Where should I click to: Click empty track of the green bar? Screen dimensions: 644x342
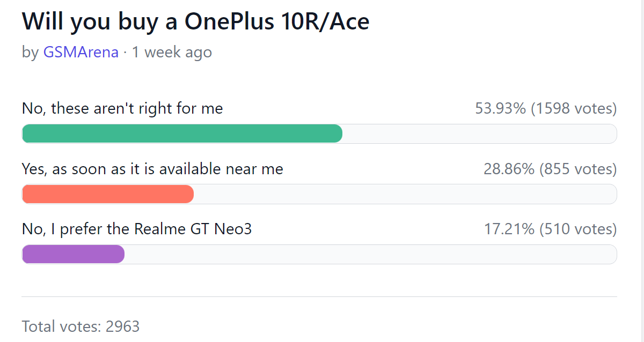pos(480,133)
